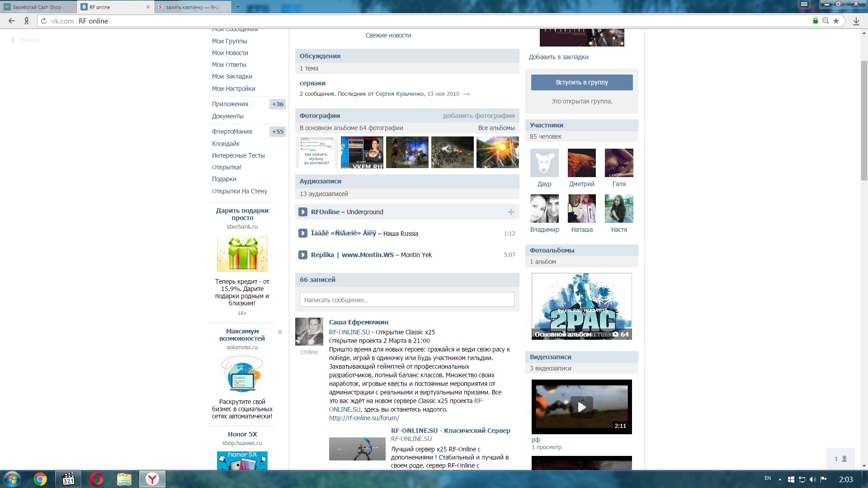Screen dimensions: 868x488
Task: Switch to the Заработай Cash Shop tab
Action: tap(38, 7)
